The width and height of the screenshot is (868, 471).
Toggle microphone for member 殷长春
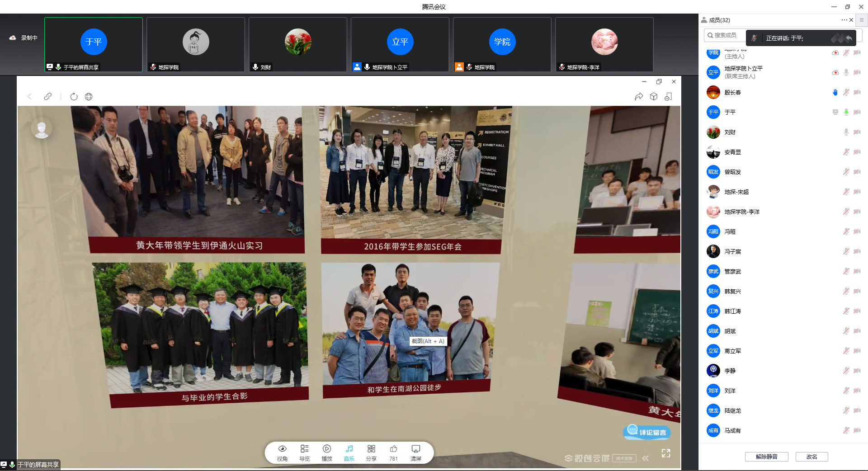click(x=846, y=93)
